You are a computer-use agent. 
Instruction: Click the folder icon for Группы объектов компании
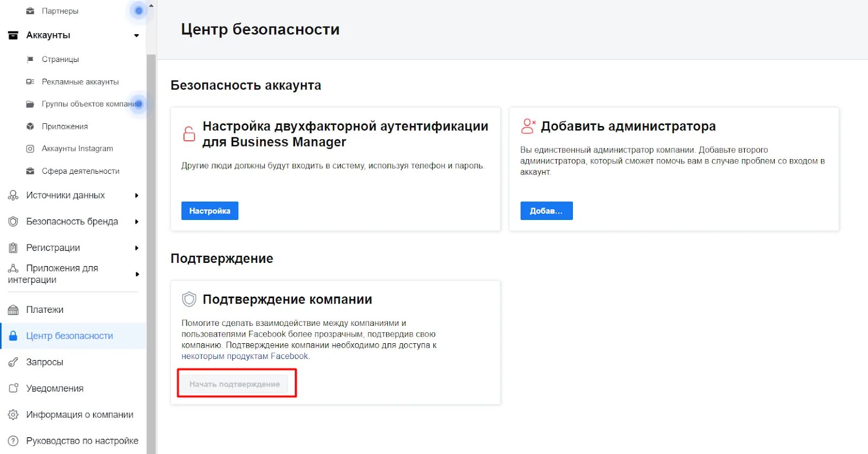30,104
